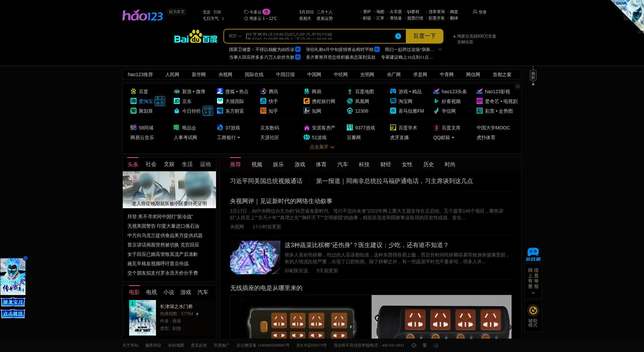644x352 pixels.
Task: Select the 电视 tab in rankings
Action: (152, 292)
